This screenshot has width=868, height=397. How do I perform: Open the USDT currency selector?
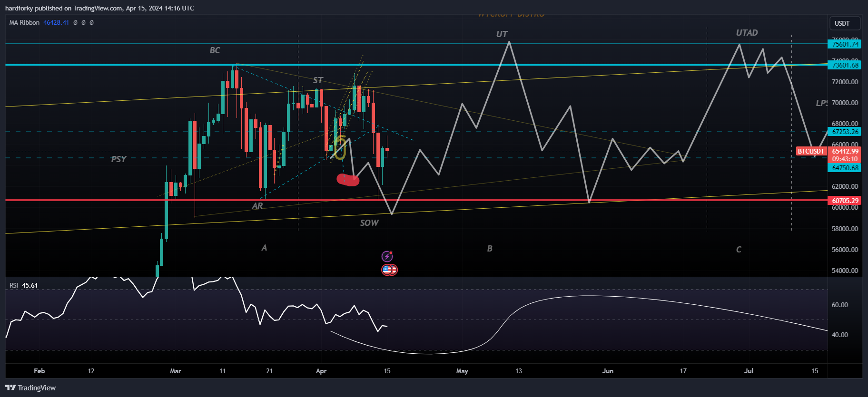pos(846,23)
